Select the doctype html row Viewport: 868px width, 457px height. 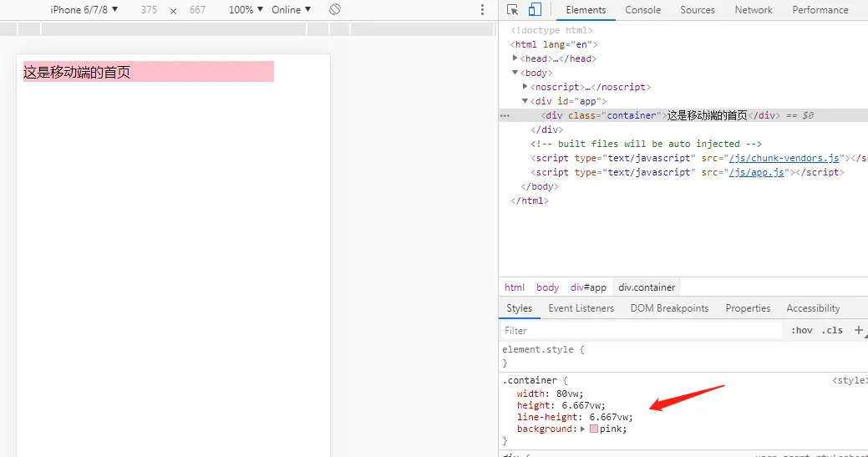(x=551, y=30)
